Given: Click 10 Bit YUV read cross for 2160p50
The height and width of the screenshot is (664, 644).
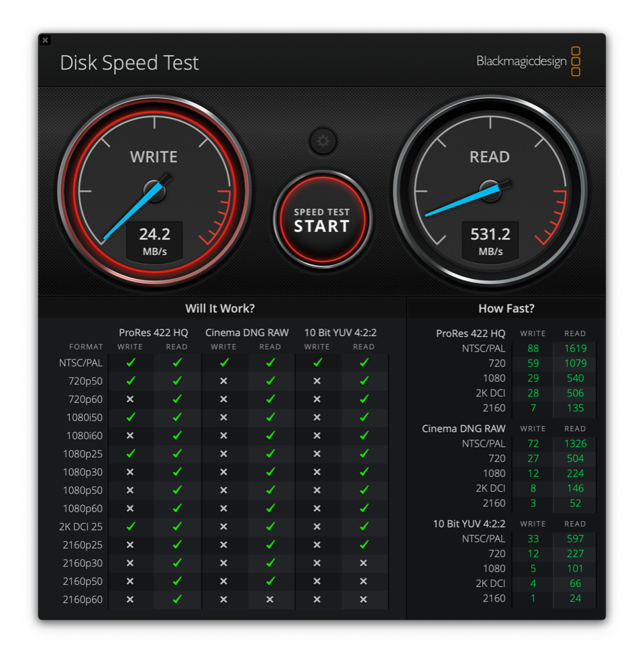Looking at the screenshot, I should coord(364,581).
